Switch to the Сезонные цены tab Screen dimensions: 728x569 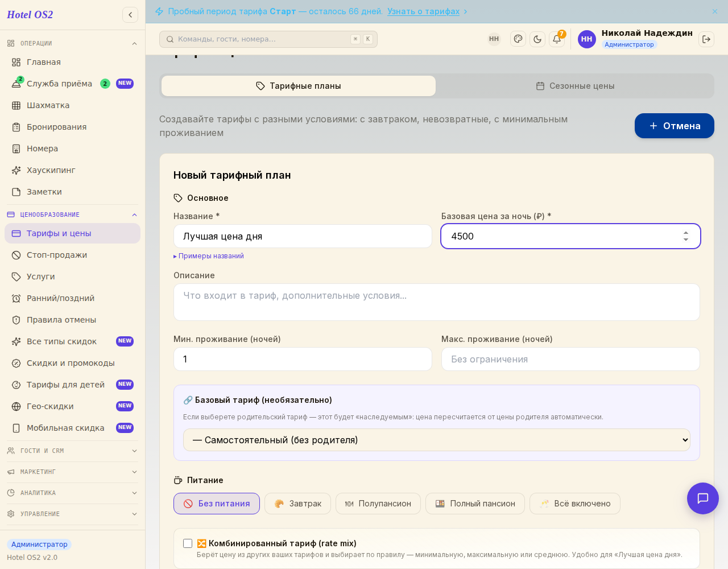(x=575, y=86)
